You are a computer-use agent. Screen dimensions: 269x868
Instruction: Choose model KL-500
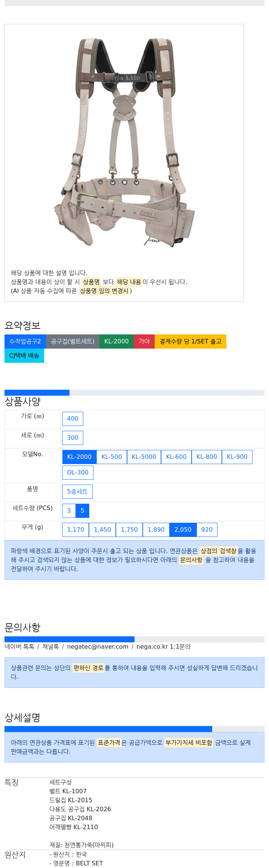pos(112,457)
